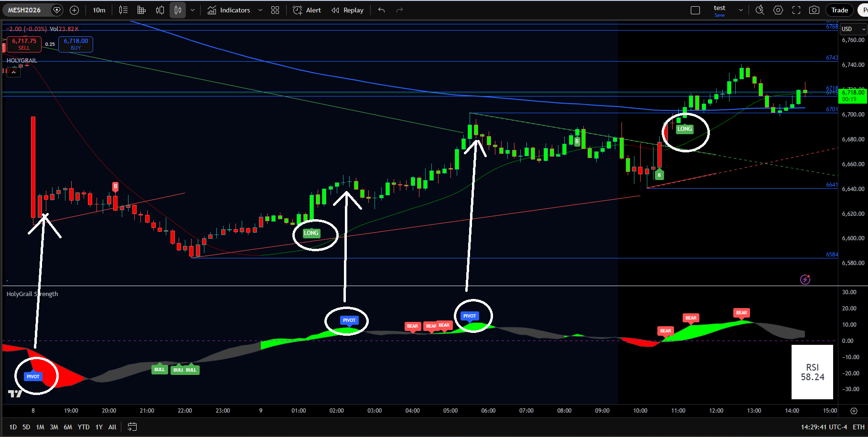Open chart settings hexagon icon
Screen dimensions: 868x437
[x=778, y=10]
